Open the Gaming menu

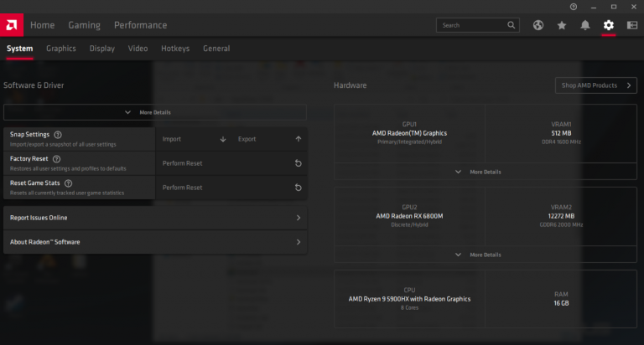tap(84, 25)
